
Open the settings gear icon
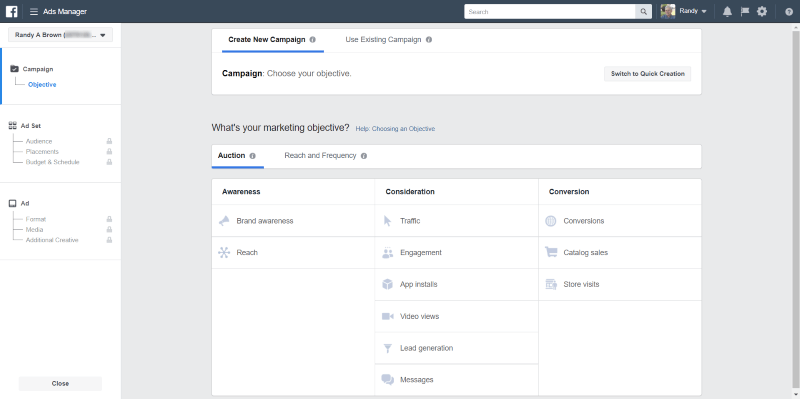[x=762, y=11]
